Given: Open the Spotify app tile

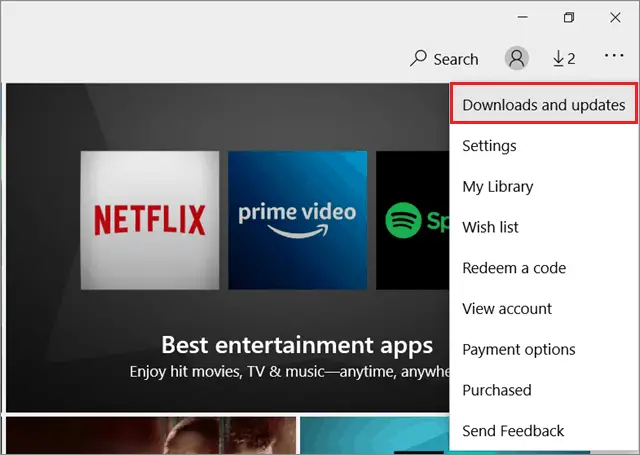Looking at the screenshot, I should [413, 220].
